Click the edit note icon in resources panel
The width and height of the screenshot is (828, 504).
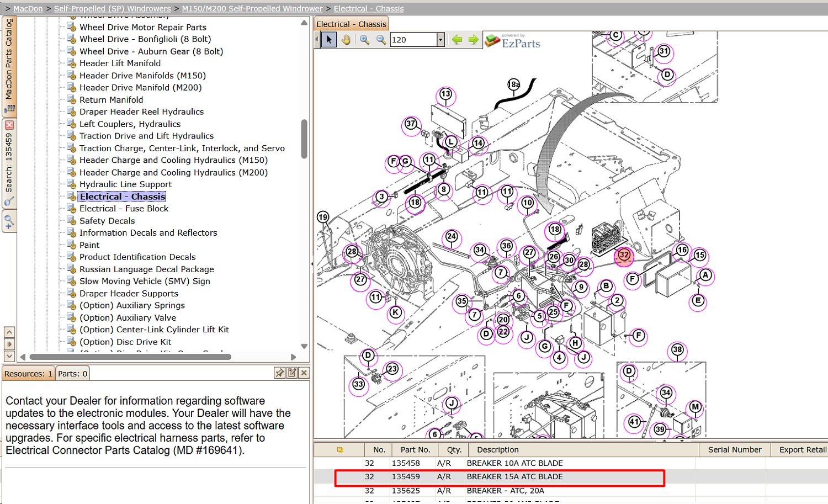[292, 373]
